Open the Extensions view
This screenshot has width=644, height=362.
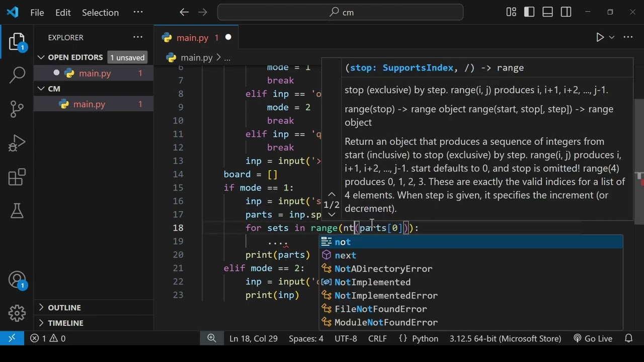(x=17, y=177)
